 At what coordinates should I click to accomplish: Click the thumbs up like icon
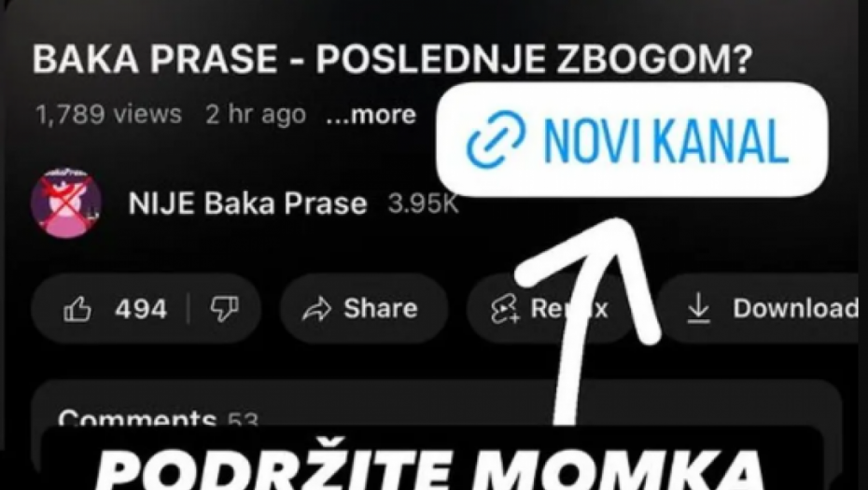[77, 309]
